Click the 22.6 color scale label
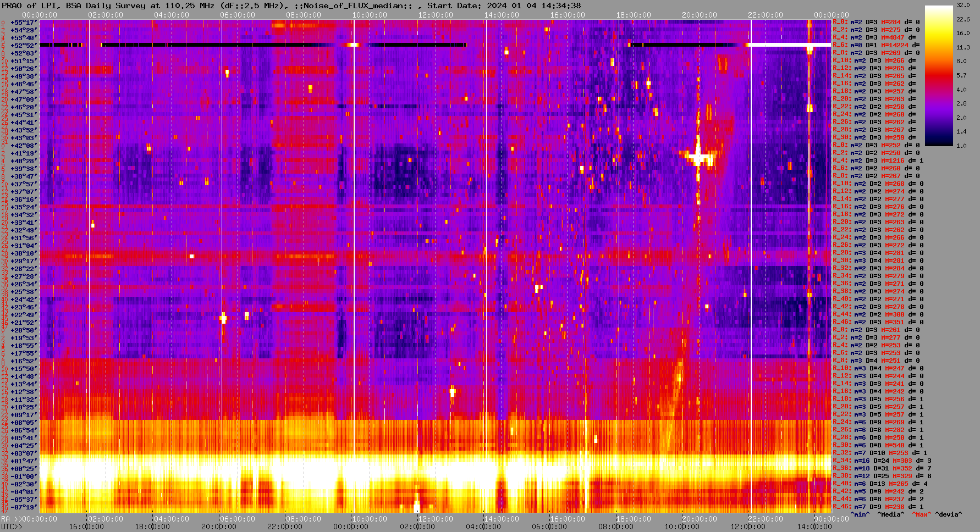 (x=963, y=19)
